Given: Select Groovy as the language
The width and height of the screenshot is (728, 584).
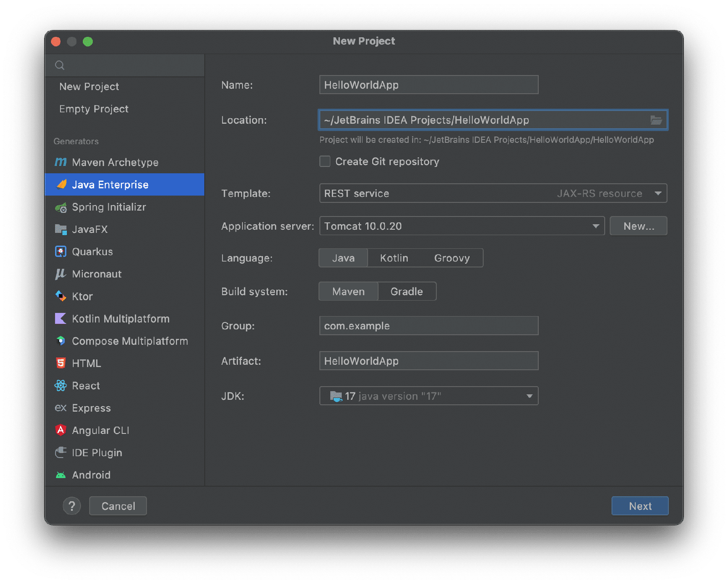Looking at the screenshot, I should [452, 258].
